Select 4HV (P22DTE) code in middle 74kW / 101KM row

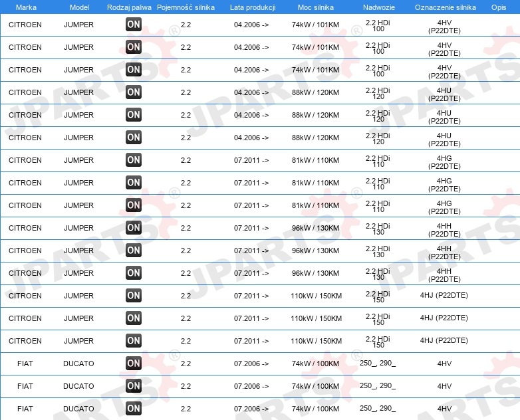coord(444,49)
